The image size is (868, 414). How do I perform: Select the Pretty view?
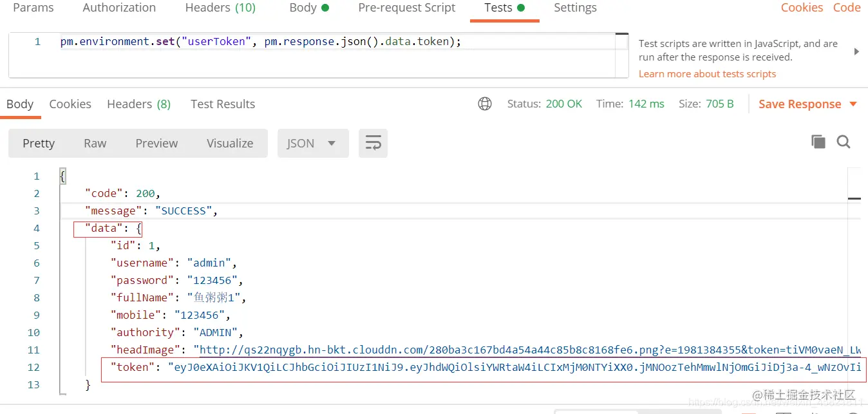[39, 144]
